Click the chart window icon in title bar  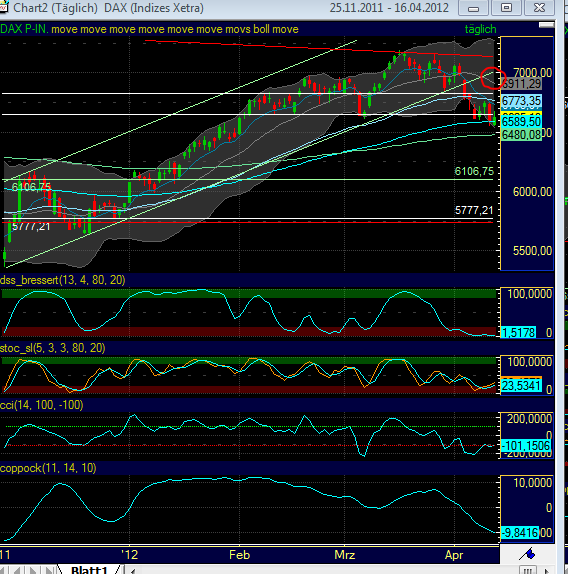tap(4, 6)
